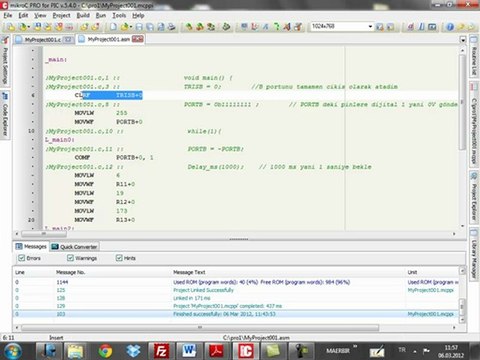
Task: Open the 1024x768 resolution dropdown
Action: [x=370, y=26]
